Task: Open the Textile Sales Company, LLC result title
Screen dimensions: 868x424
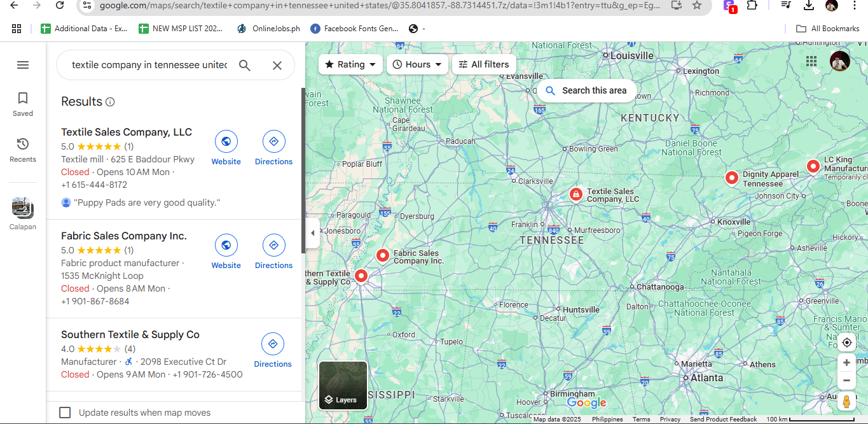Action: 127,132
